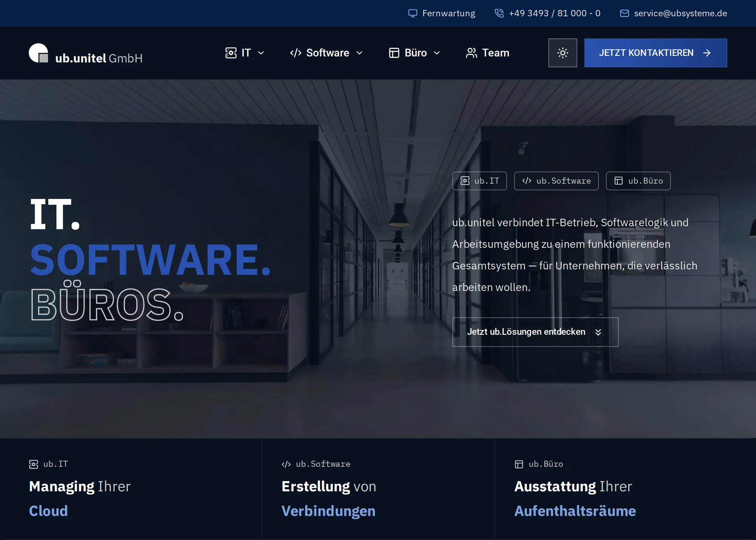Click the blue word Cloud
The image size is (756, 540).
[x=48, y=511]
